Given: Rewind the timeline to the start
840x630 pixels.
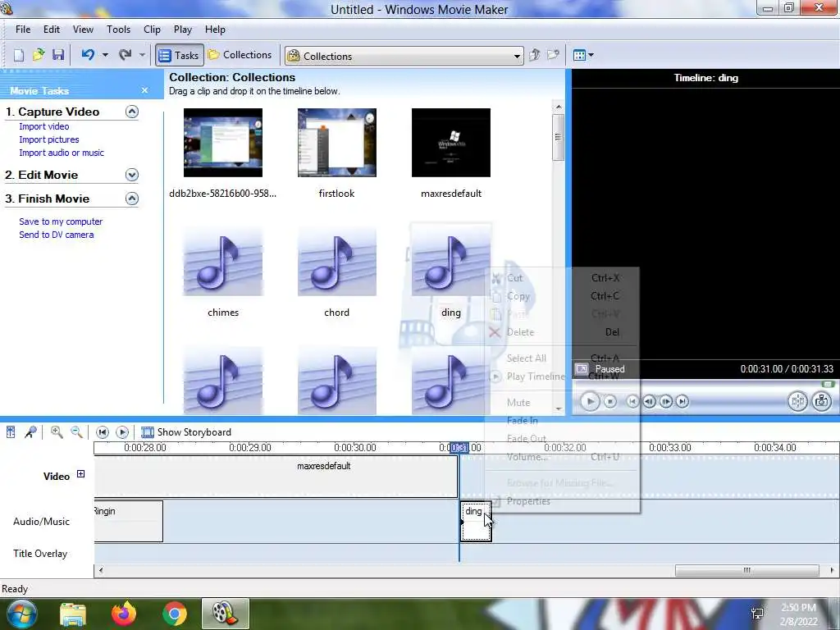Looking at the screenshot, I should pyautogui.click(x=103, y=431).
